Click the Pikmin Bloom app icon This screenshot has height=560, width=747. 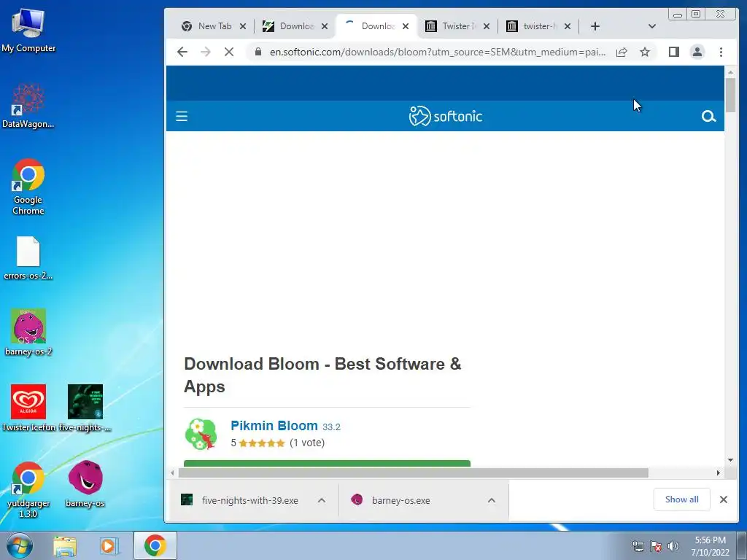[x=201, y=435]
